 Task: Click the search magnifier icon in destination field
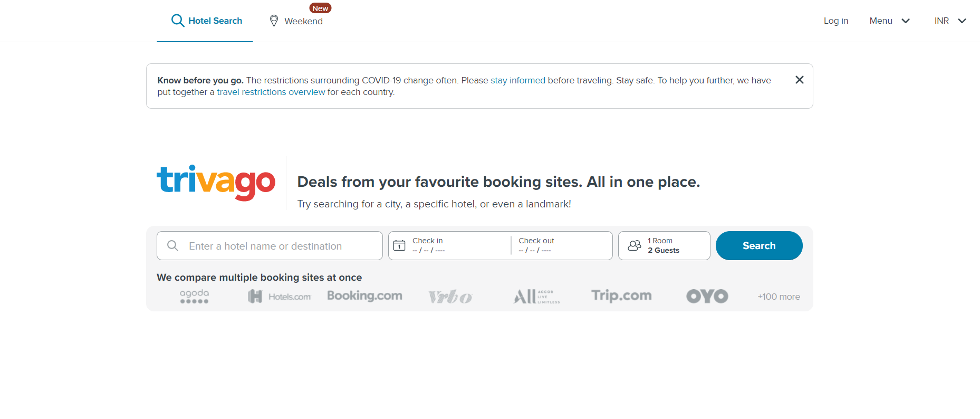coord(172,245)
